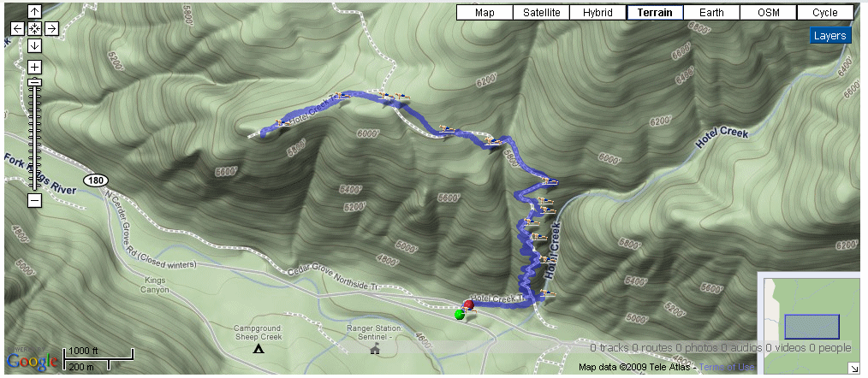Pan the map right with arrow button
Viewport: 868px width, 378px height.
pyautogui.click(x=51, y=29)
